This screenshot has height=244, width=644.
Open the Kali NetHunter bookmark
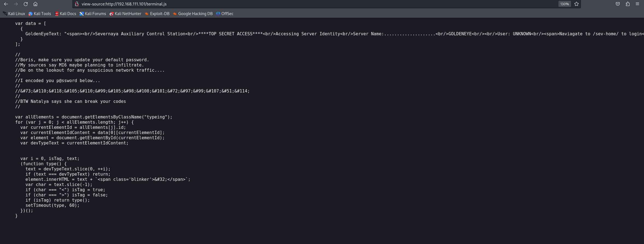125,14
